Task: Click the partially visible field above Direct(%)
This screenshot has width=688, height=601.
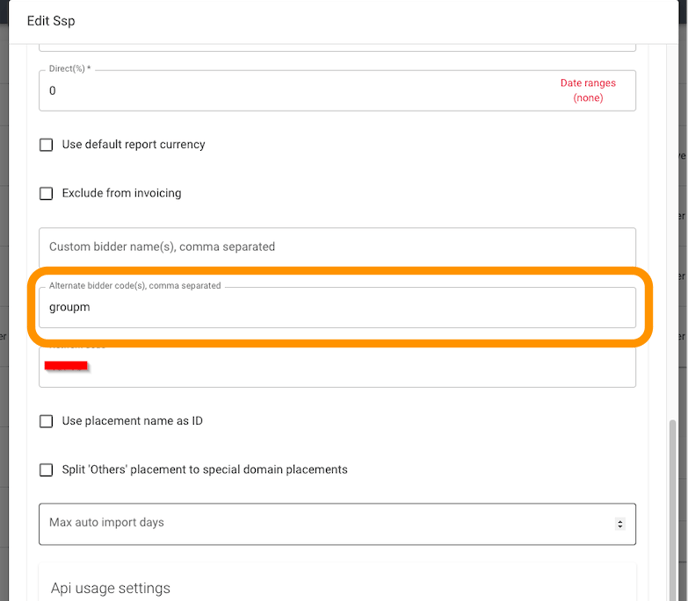Action: [x=337, y=48]
